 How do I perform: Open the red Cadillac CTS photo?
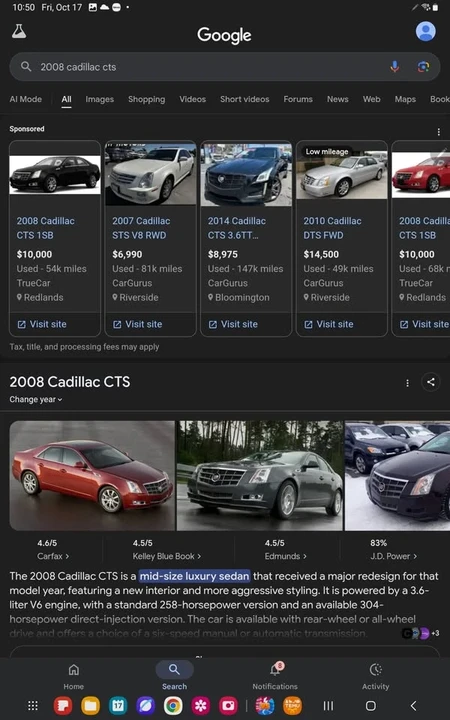[92, 476]
